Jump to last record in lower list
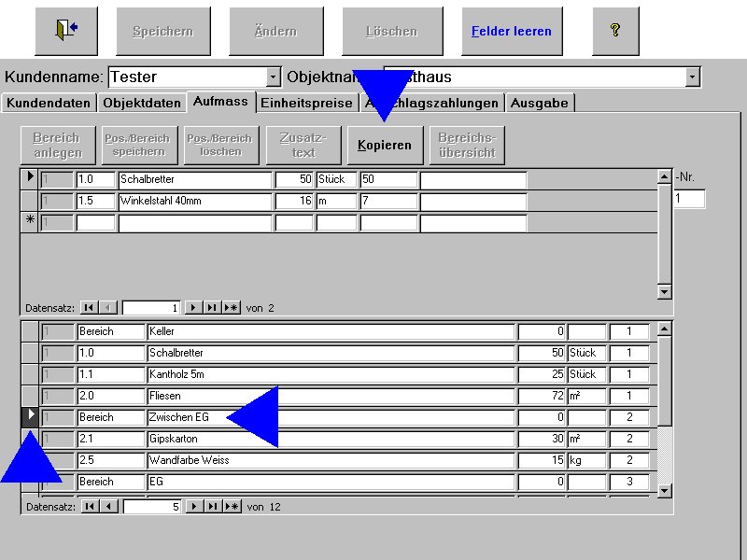The width and height of the screenshot is (747, 560). pyautogui.click(x=212, y=507)
